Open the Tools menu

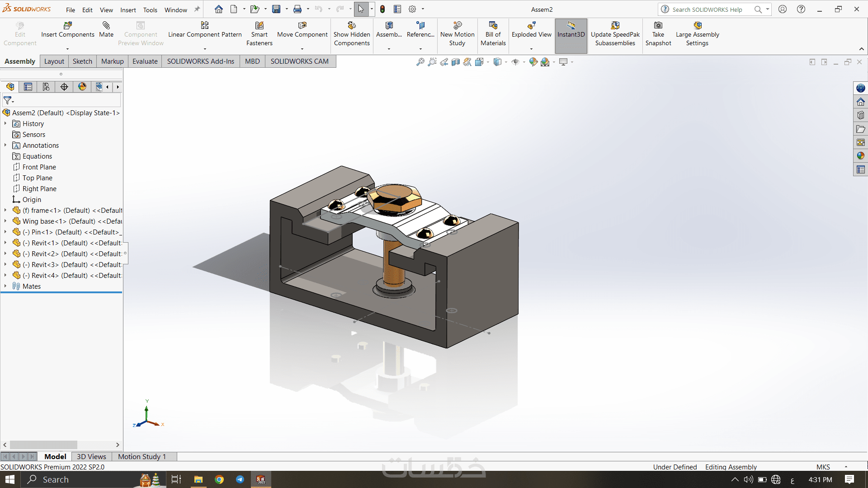(x=150, y=10)
